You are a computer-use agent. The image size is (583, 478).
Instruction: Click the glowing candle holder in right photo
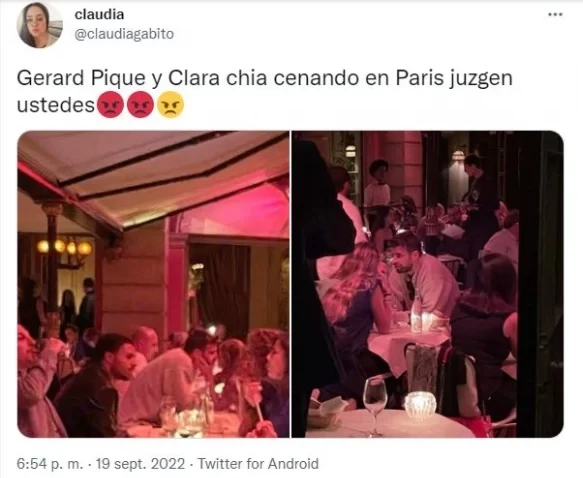pyautogui.click(x=420, y=406)
